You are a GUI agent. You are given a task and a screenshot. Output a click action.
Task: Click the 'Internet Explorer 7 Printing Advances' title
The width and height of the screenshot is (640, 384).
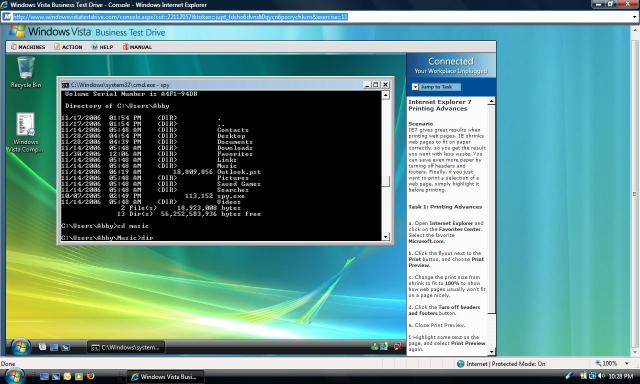tap(440, 105)
